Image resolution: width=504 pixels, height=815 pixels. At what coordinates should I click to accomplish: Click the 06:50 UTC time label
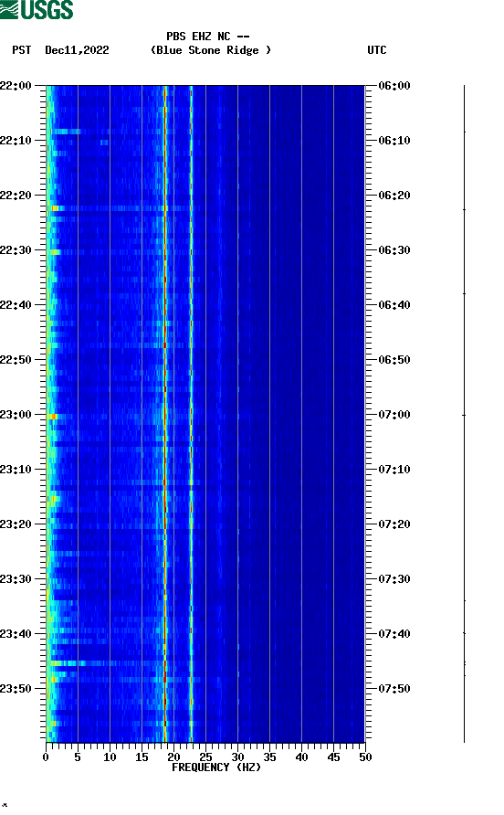point(394,360)
